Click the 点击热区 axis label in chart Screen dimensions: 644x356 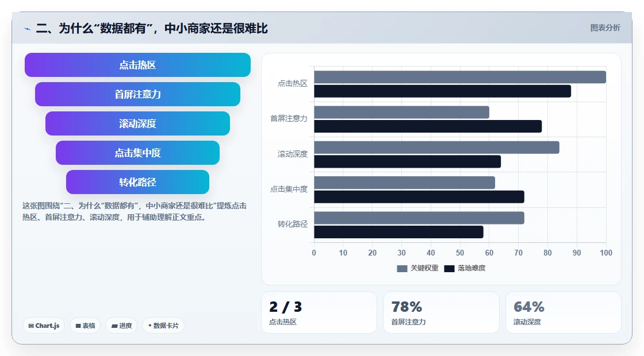293,84
